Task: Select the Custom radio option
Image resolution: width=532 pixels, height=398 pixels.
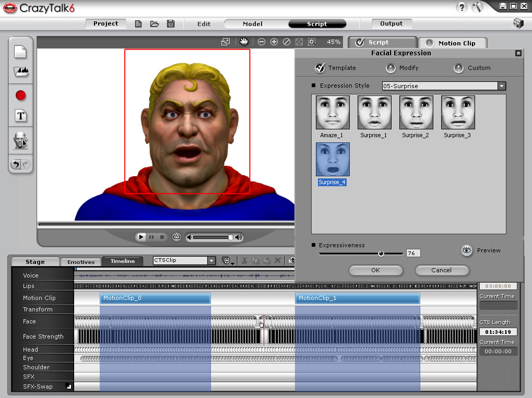Action: [x=458, y=68]
